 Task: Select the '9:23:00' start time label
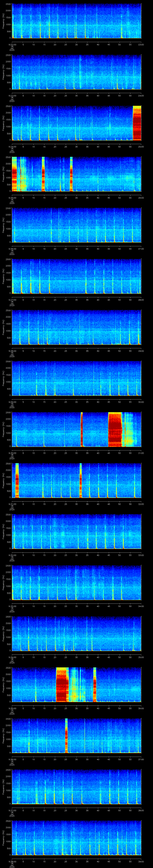[x=12, y=96]
